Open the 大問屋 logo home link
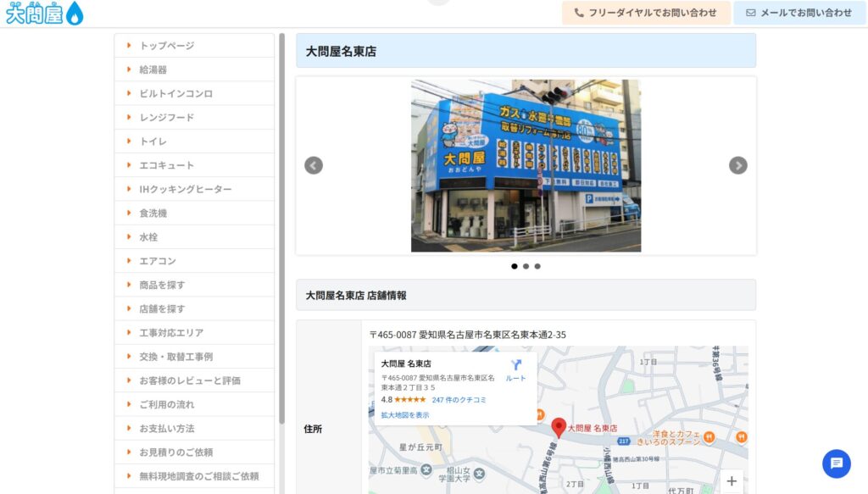 pos(44,14)
